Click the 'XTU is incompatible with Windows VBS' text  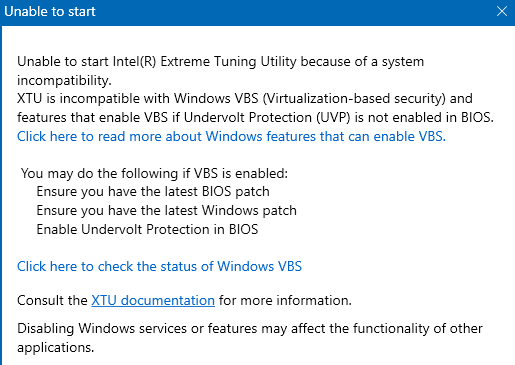click(138, 99)
